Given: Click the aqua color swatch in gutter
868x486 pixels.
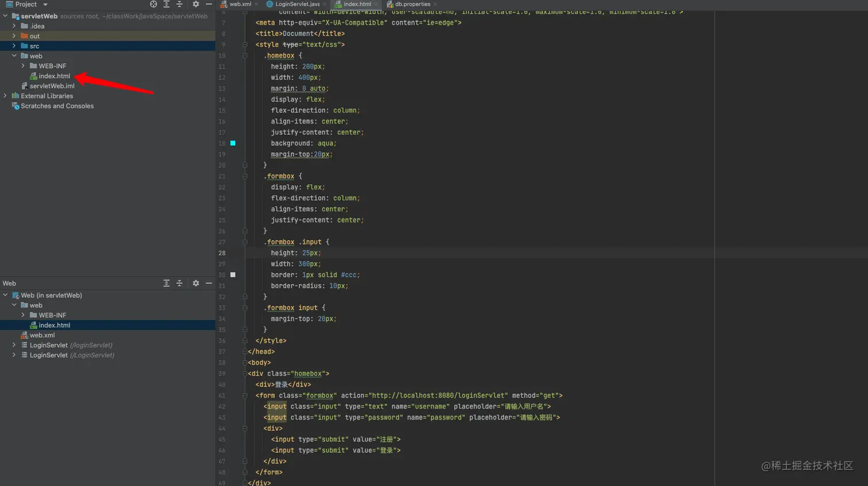Looking at the screenshot, I should (x=233, y=143).
